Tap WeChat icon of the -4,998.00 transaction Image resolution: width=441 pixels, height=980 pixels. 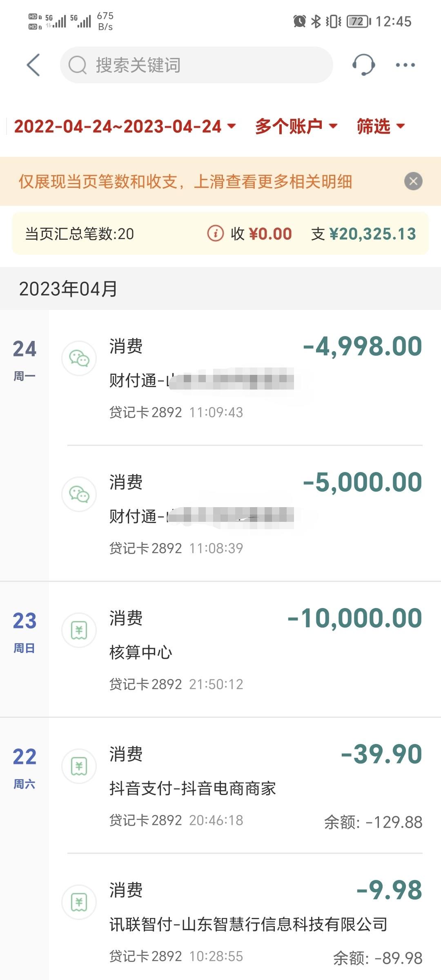[x=79, y=358]
